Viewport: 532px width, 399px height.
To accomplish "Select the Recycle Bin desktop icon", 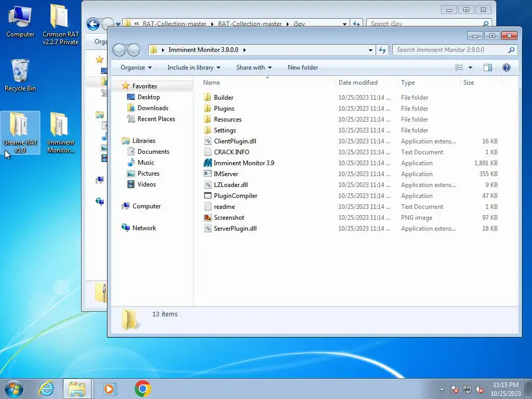I will point(20,75).
